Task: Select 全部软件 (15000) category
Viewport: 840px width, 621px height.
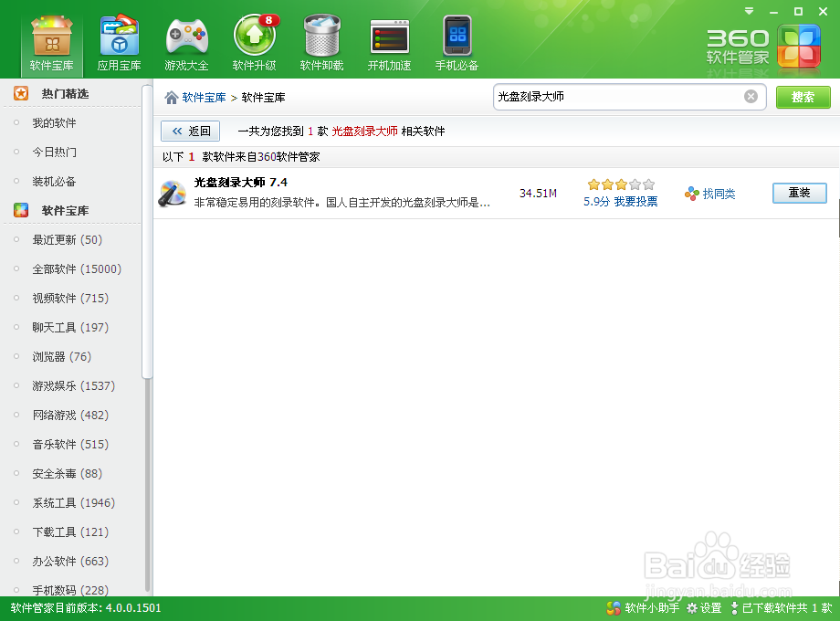Action: 77,269
